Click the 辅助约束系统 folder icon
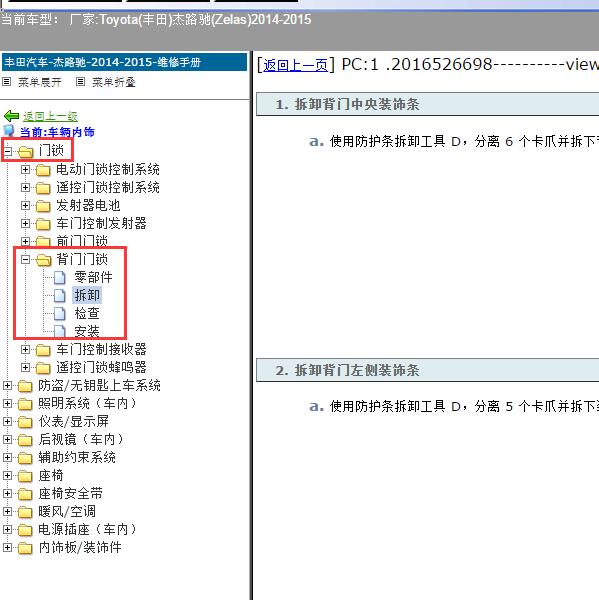 tap(25, 458)
